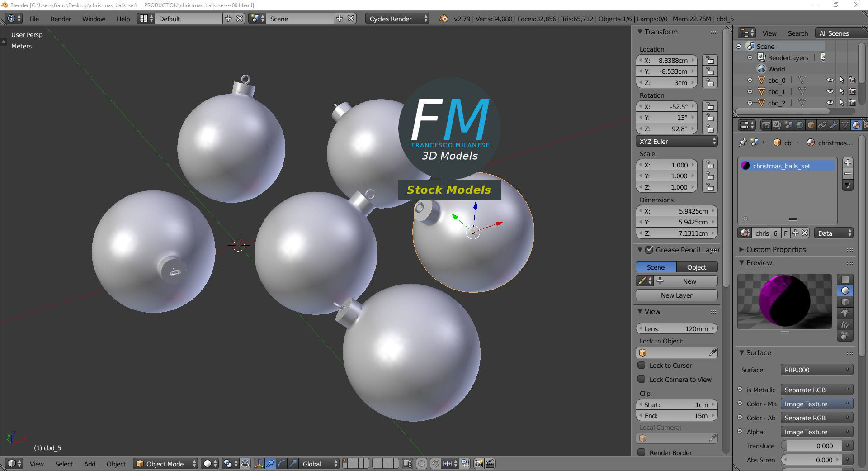The height and width of the screenshot is (471, 868).
Task: Open the Scene properties tab icon
Action: (x=788, y=125)
